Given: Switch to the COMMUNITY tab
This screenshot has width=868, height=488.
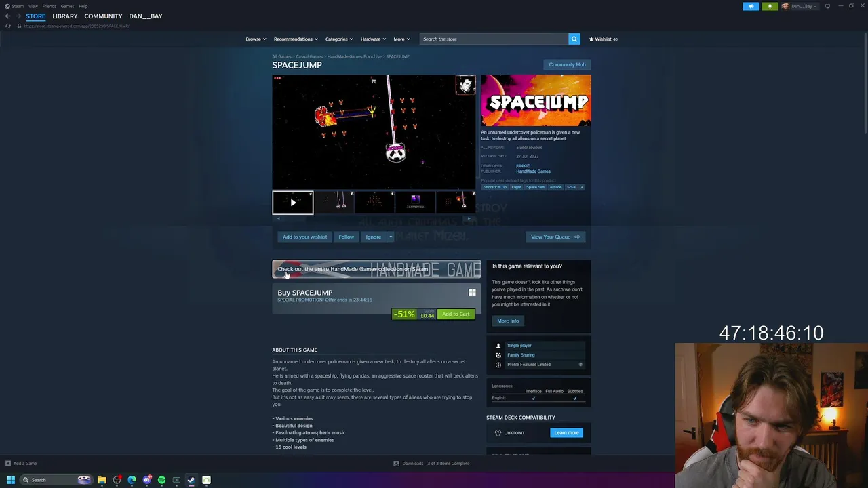Looking at the screenshot, I should pyautogui.click(x=103, y=16).
